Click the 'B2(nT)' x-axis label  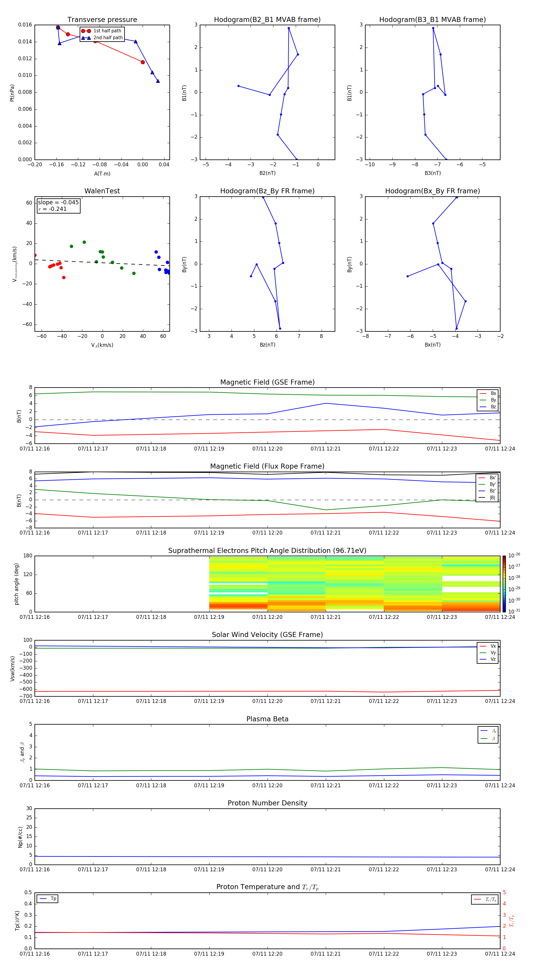point(267,173)
